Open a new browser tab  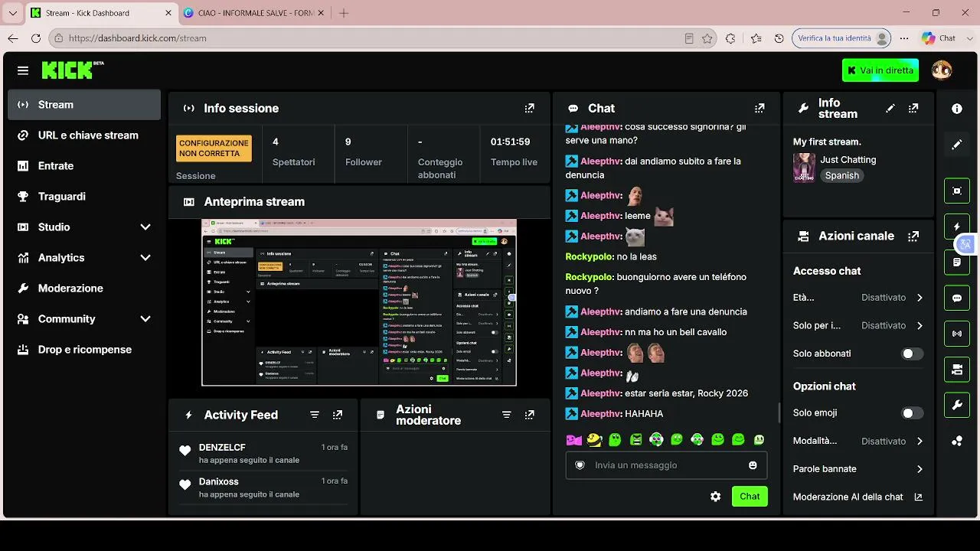point(344,13)
